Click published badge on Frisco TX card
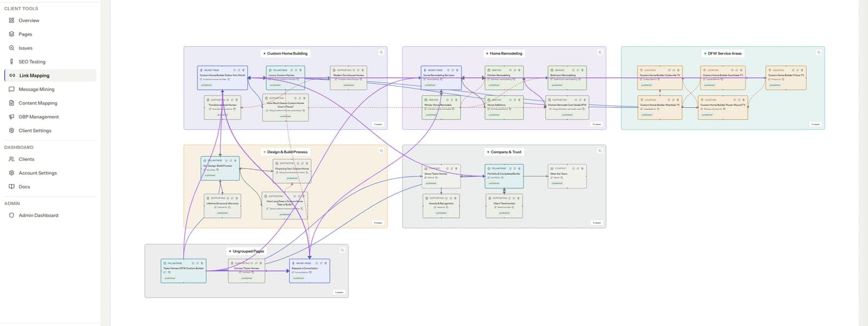868x326 pixels. pyautogui.click(x=775, y=85)
